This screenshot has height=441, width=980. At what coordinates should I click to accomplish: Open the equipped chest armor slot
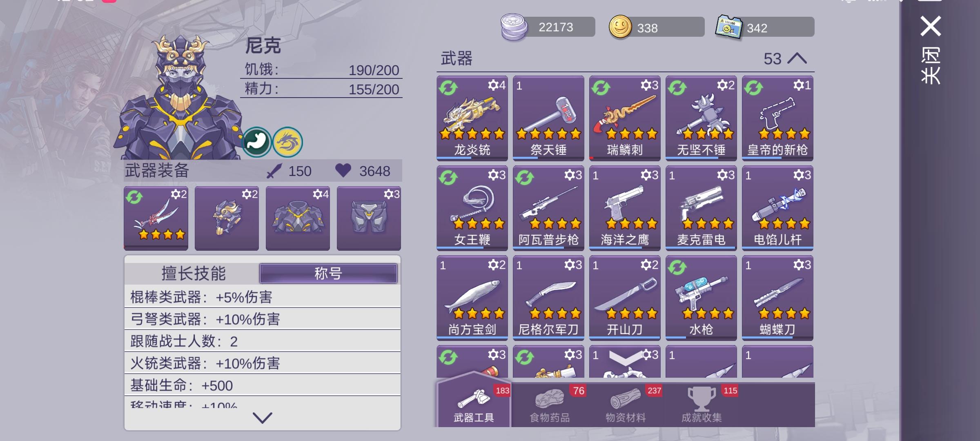pyautogui.click(x=298, y=218)
